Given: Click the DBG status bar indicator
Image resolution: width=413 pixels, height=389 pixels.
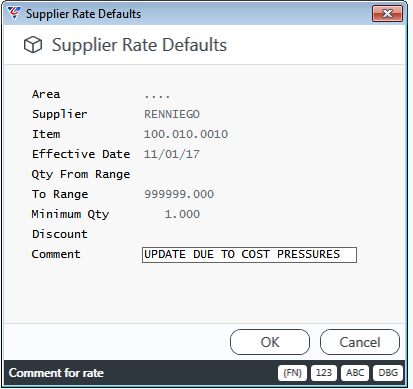Looking at the screenshot, I should coord(388,373).
